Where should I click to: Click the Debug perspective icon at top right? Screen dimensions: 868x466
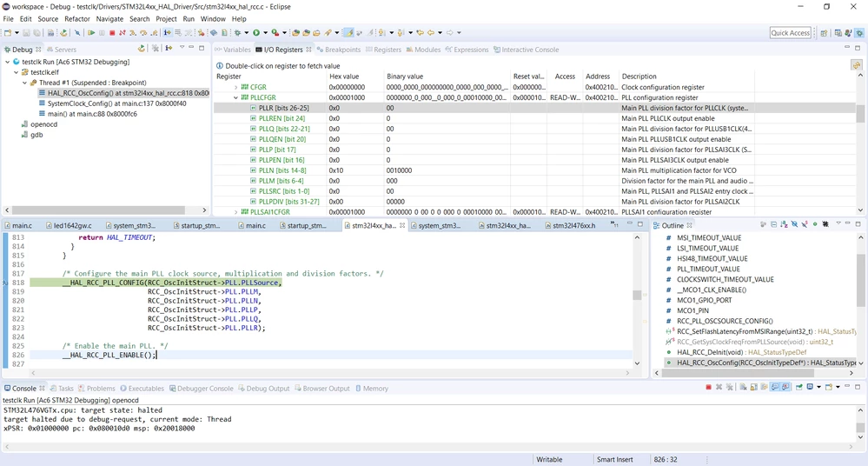tap(859, 33)
